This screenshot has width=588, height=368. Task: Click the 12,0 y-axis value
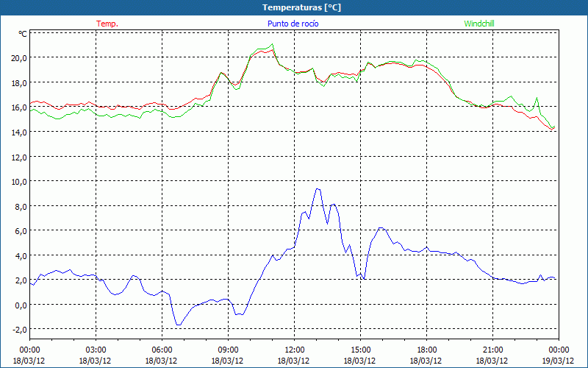click(x=20, y=157)
